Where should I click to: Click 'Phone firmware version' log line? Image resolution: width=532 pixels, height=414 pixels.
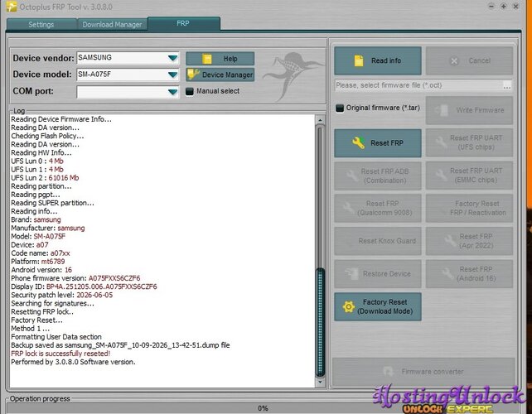tap(75, 278)
